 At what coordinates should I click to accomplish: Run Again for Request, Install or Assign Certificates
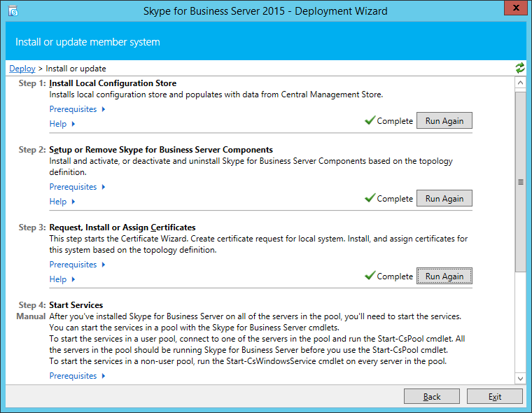pyautogui.click(x=444, y=276)
